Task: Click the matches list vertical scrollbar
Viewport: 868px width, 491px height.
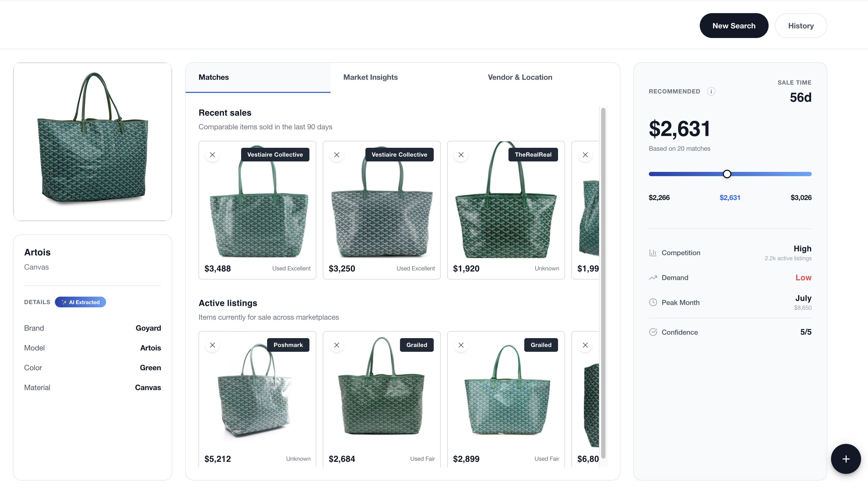Action: (x=603, y=283)
